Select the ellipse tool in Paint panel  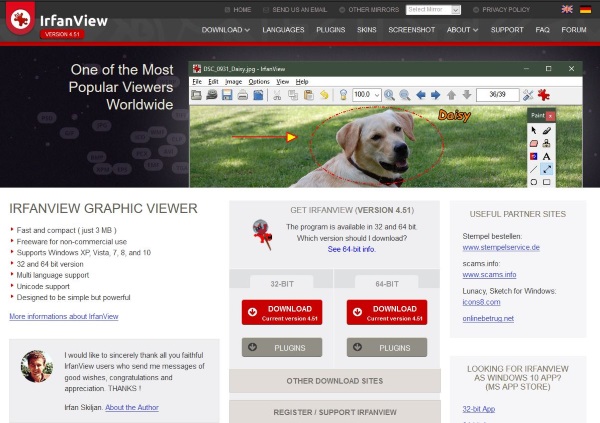coord(534,182)
